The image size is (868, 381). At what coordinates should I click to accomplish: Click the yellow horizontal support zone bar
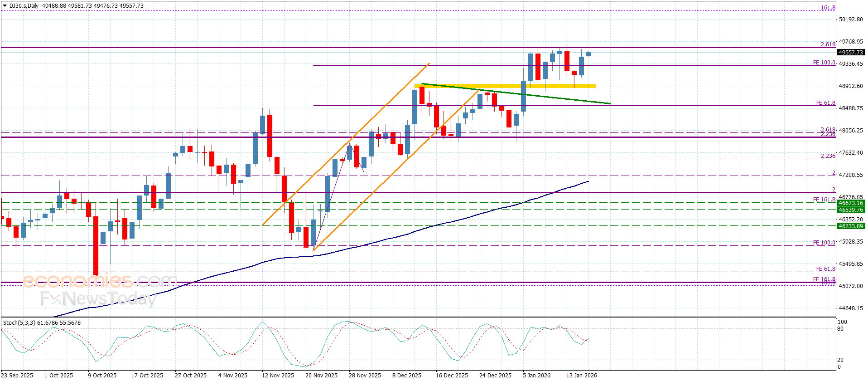[x=505, y=86]
